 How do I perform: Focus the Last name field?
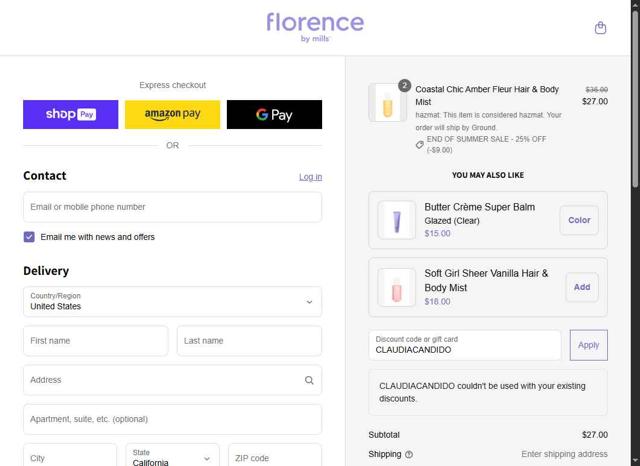tap(249, 341)
